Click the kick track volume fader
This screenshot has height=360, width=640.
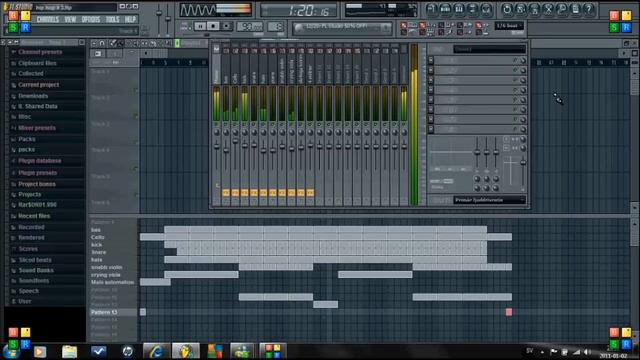(x=244, y=145)
